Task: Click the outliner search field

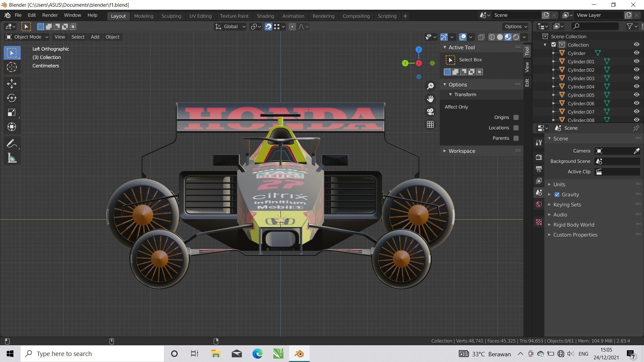Action: pos(595,26)
